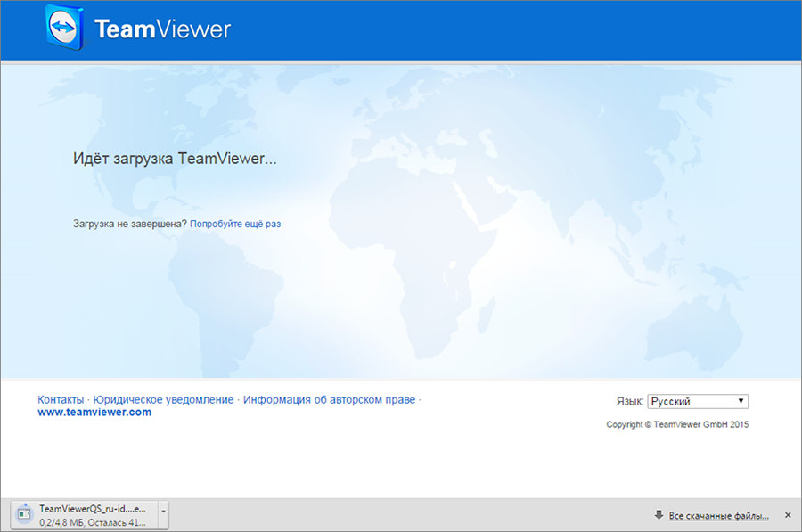Screen dimensions: 802x532
Task: Click the 'Загрузка не завершена?' text
Action: [130, 224]
